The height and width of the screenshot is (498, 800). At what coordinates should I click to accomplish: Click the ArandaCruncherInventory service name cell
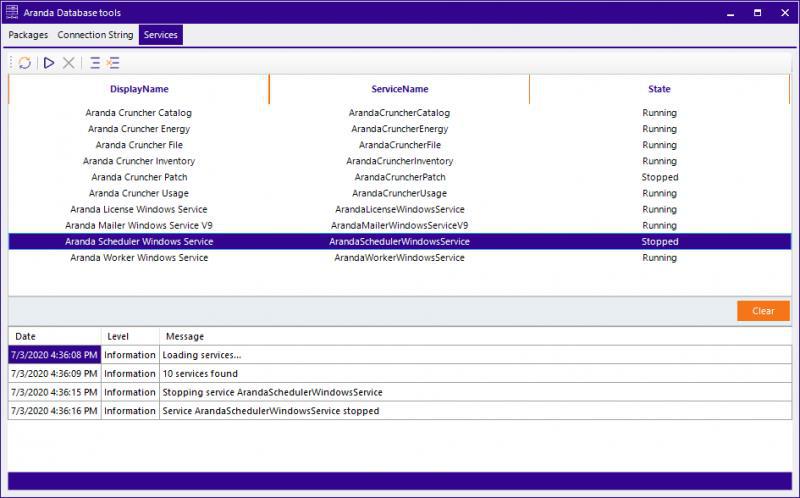[399, 161]
